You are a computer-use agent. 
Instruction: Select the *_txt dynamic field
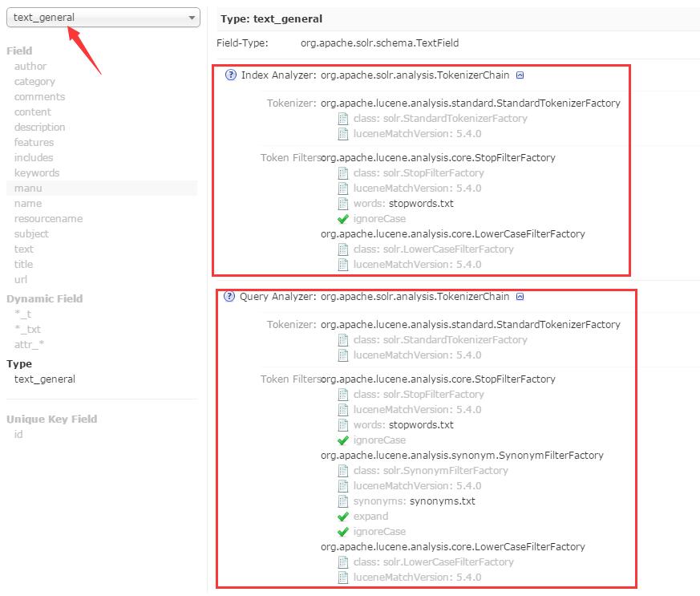click(x=28, y=330)
